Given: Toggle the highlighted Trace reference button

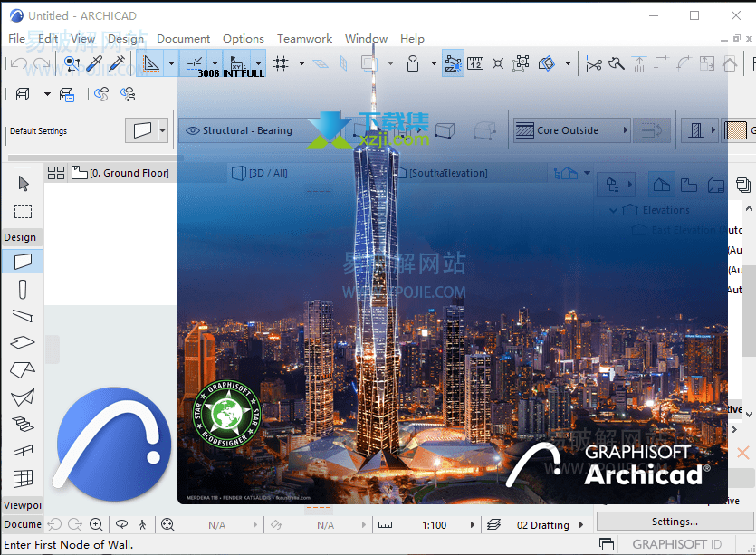Looking at the screenshot, I should pos(453,63).
